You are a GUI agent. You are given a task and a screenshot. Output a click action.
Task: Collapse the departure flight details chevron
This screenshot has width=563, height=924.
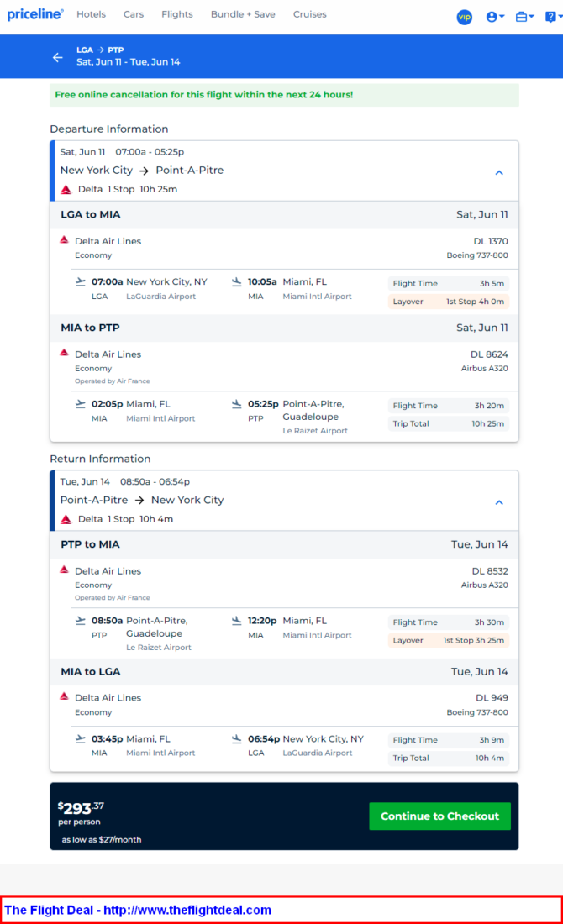click(499, 173)
